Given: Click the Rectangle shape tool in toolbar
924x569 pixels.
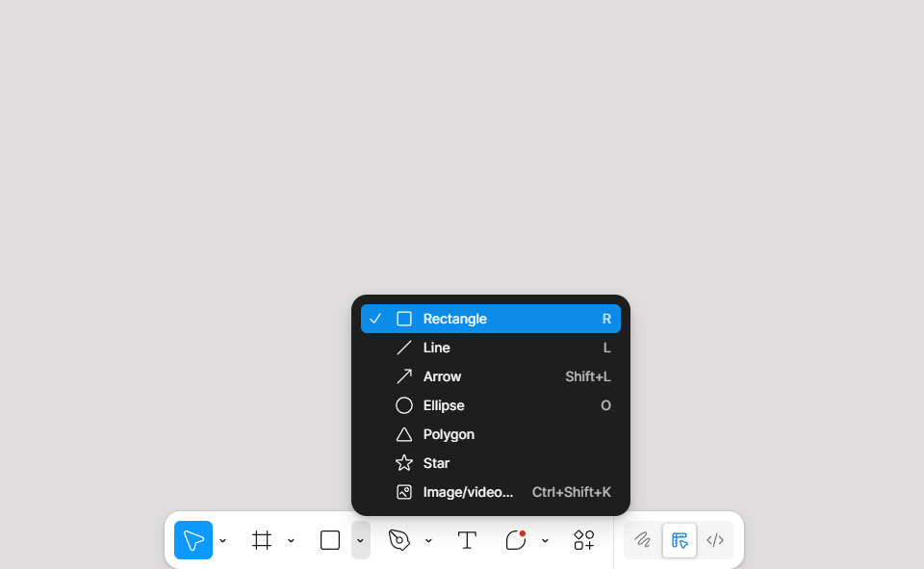Looking at the screenshot, I should [x=330, y=540].
